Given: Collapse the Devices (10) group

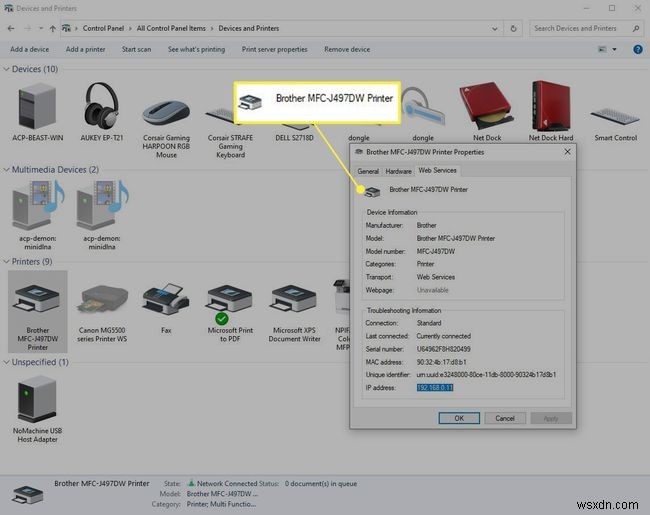Looking at the screenshot, I should click(x=6, y=69).
